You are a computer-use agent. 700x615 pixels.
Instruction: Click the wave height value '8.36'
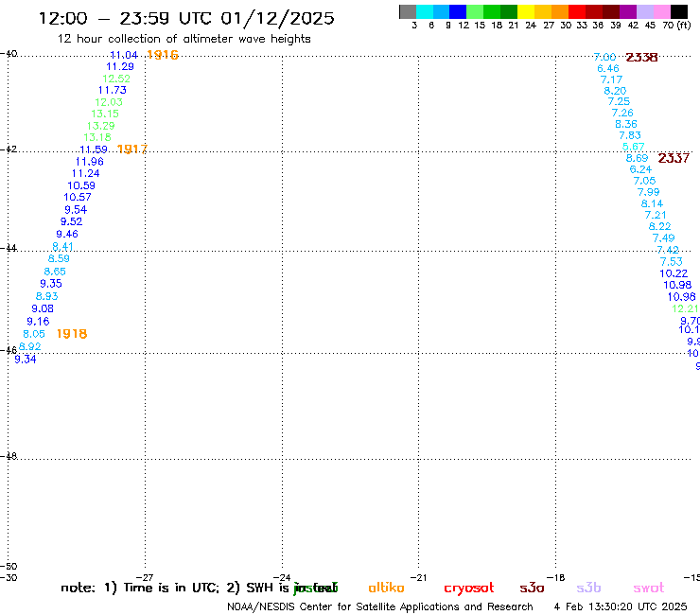pos(626,124)
